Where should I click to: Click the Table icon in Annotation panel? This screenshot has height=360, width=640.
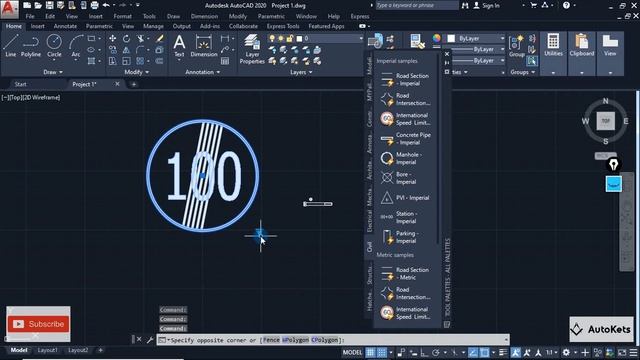[x=225, y=61]
